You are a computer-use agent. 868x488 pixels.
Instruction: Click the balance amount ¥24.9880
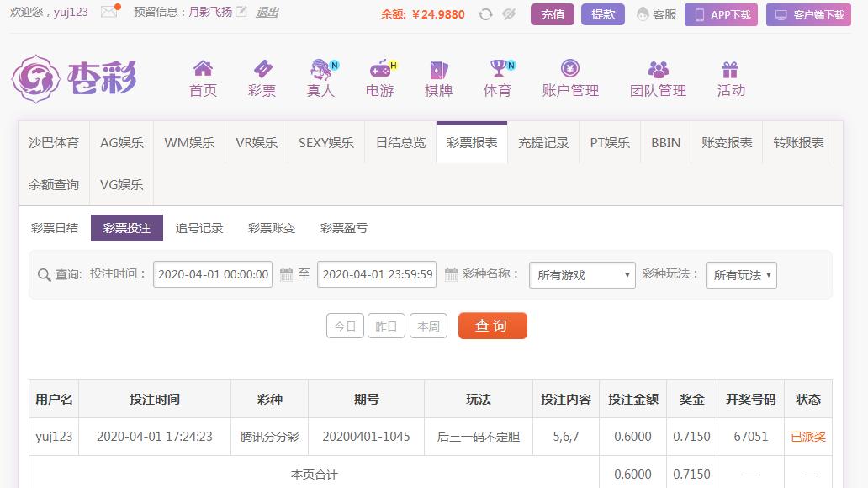click(x=438, y=14)
